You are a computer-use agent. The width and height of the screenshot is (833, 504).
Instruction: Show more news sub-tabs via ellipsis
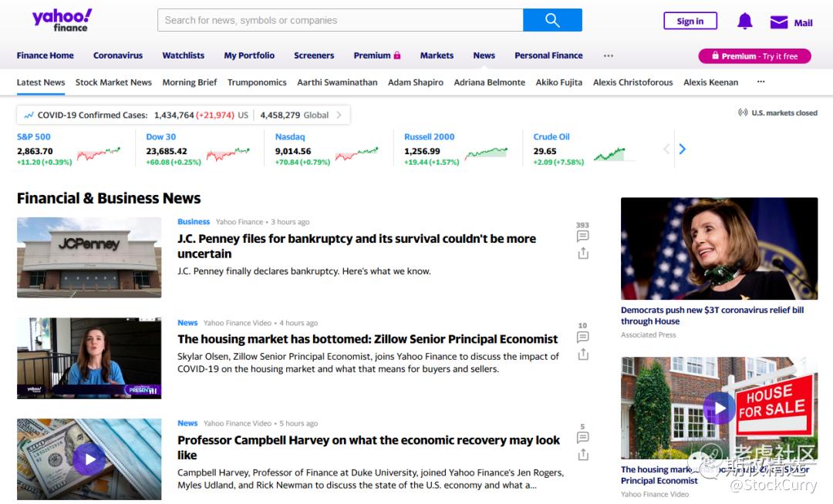click(760, 82)
